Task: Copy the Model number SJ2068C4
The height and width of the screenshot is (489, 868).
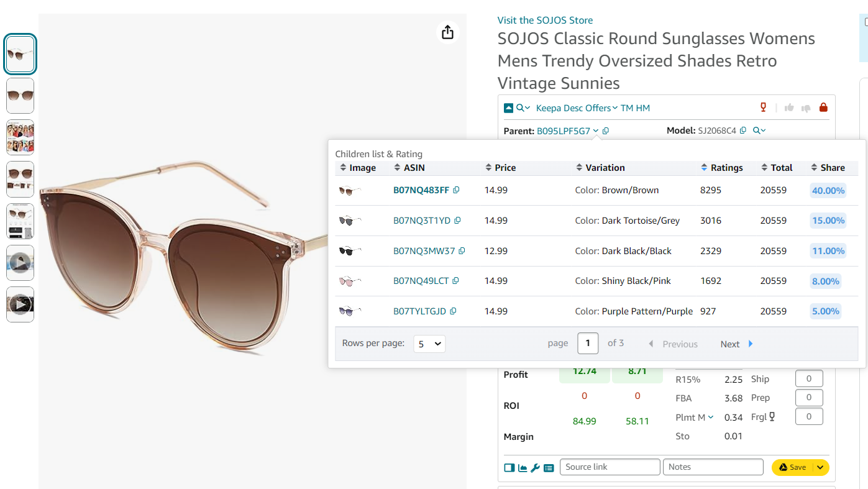Action: coord(743,130)
